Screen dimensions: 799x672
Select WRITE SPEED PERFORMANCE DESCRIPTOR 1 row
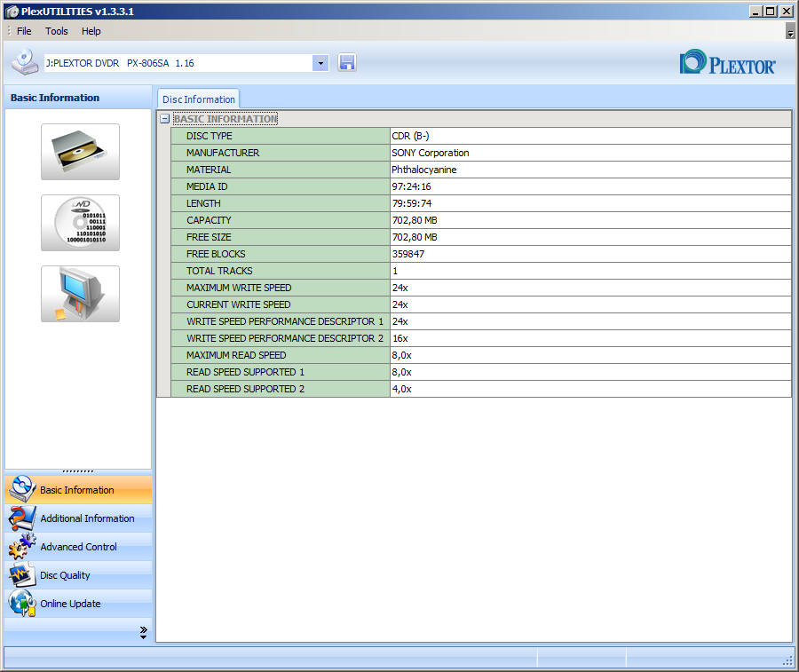tap(281, 321)
